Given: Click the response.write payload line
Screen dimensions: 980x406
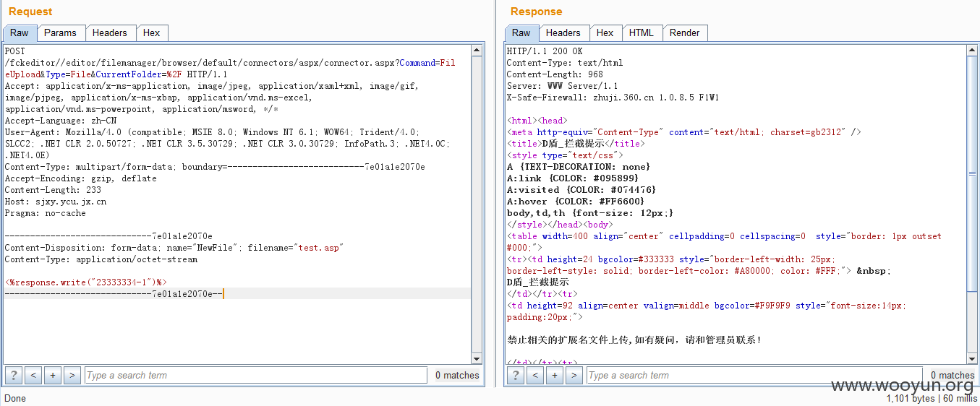Looking at the screenshot, I should 86,282.
